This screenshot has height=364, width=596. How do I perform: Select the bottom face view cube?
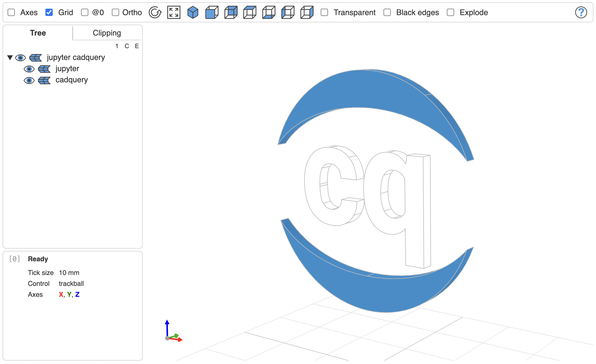[x=269, y=13]
